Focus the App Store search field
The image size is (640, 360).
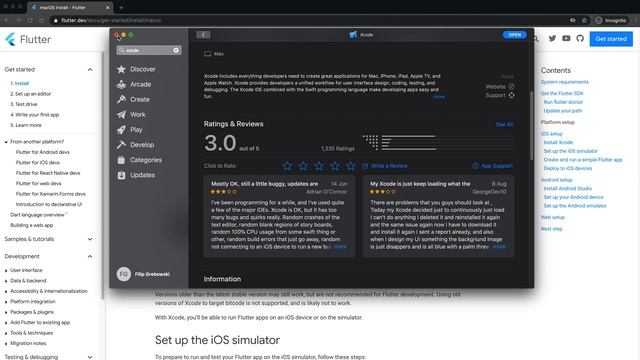click(149, 50)
